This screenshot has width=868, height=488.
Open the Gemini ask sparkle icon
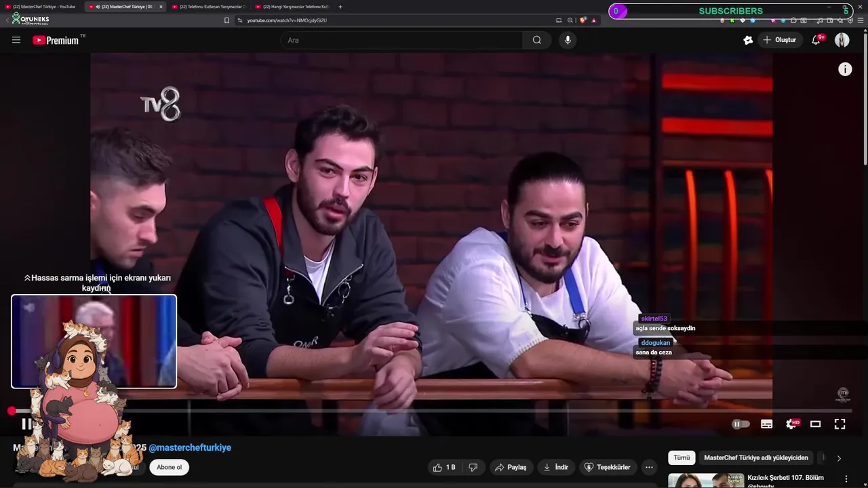click(748, 40)
